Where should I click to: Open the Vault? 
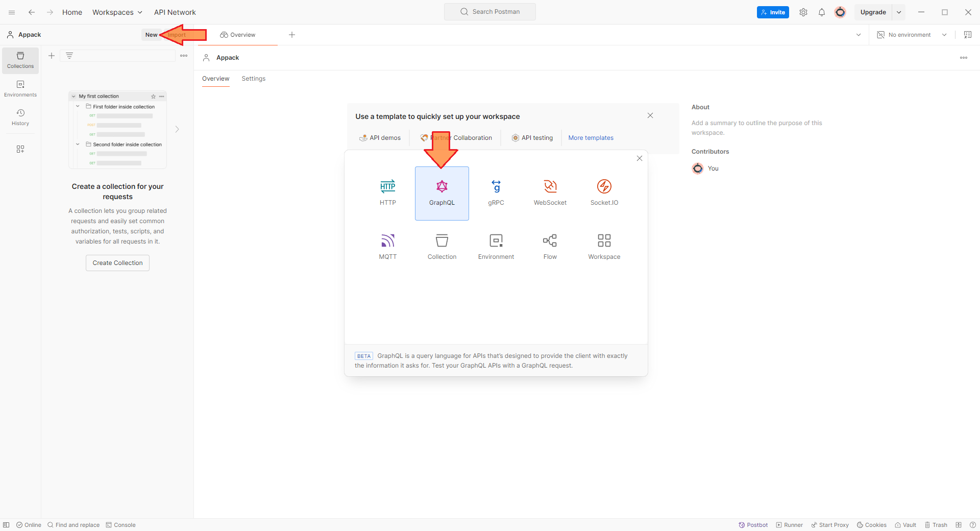click(x=905, y=525)
